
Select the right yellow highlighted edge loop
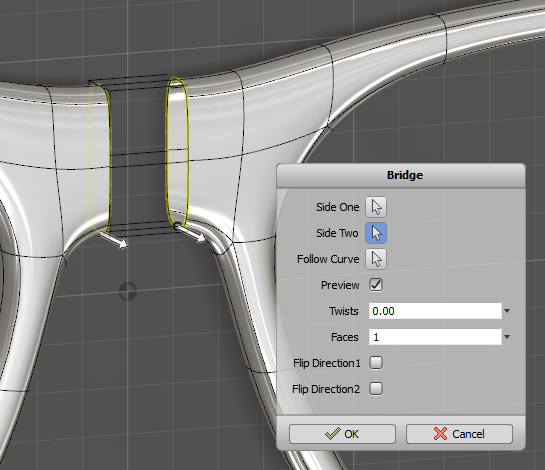(178, 152)
